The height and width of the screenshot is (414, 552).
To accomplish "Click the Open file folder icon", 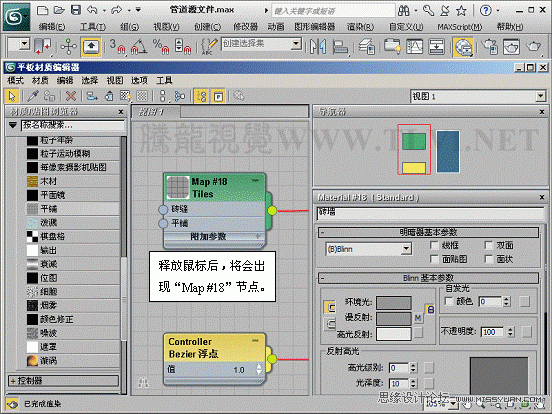I will coord(59,10).
